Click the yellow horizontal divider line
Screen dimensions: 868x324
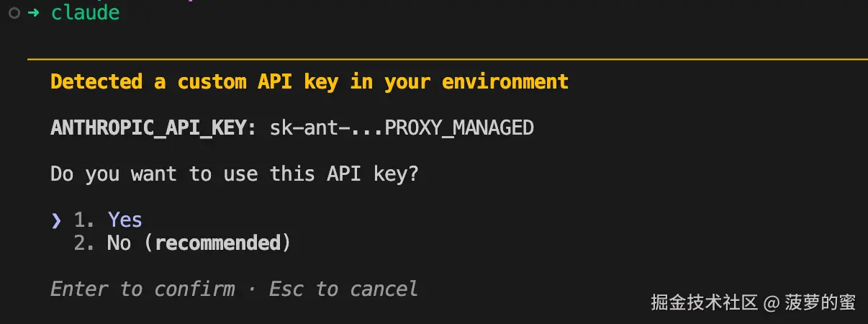(x=446, y=58)
